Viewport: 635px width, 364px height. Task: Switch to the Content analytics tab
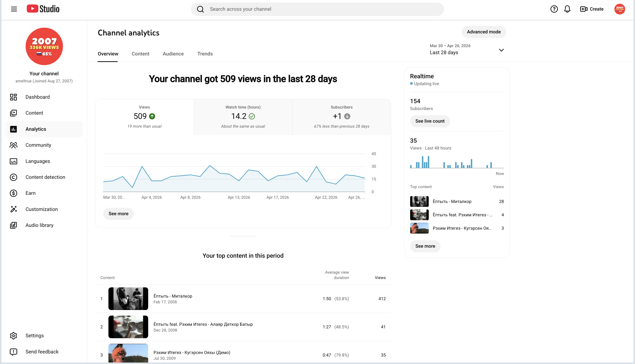click(x=140, y=54)
